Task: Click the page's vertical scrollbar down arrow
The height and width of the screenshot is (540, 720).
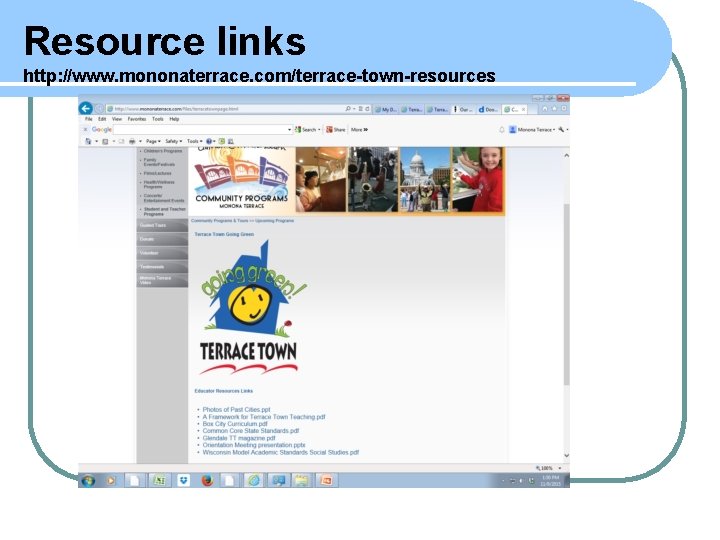Action: pyautogui.click(x=566, y=456)
